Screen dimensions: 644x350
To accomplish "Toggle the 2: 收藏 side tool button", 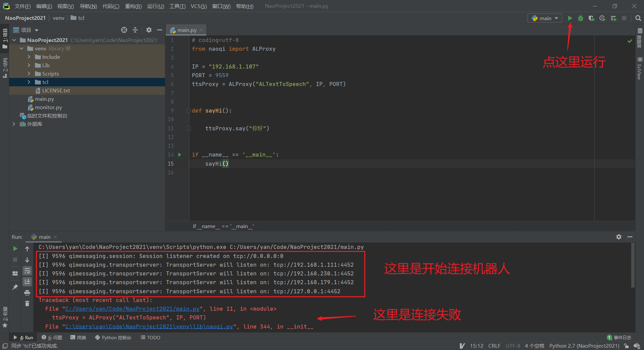I will point(5,317).
